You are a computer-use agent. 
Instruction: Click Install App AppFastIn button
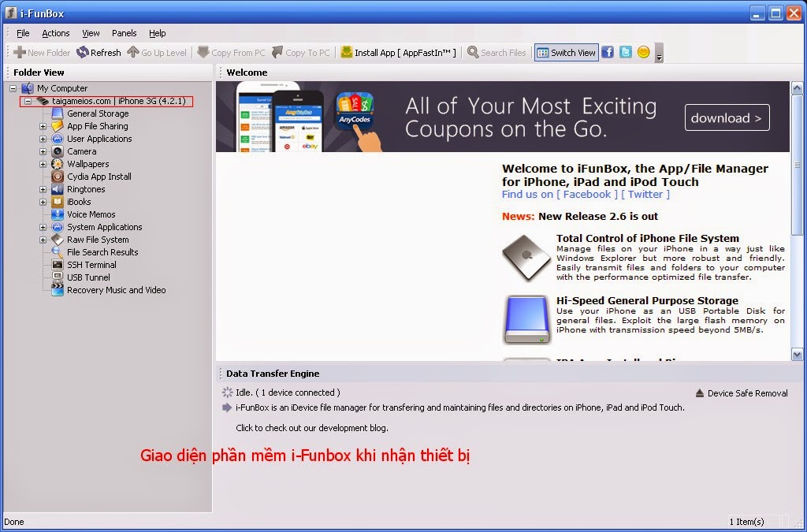click(x=398, y=53)
